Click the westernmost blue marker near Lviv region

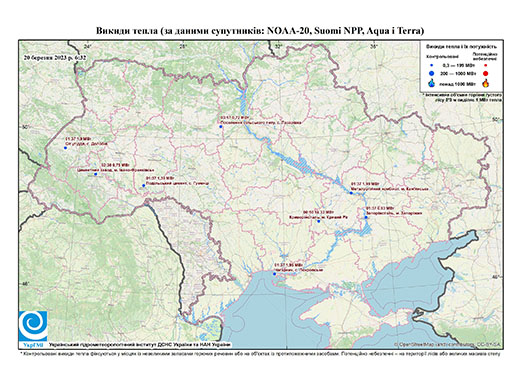65,148
